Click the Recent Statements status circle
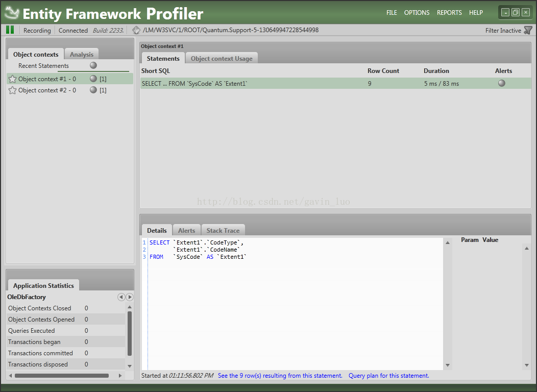 point(93,65)
